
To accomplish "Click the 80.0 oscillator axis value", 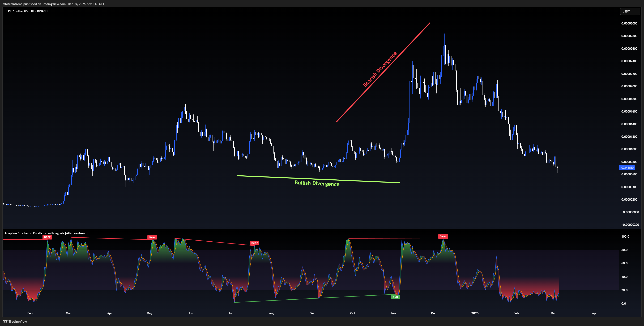I will point(625,250).
